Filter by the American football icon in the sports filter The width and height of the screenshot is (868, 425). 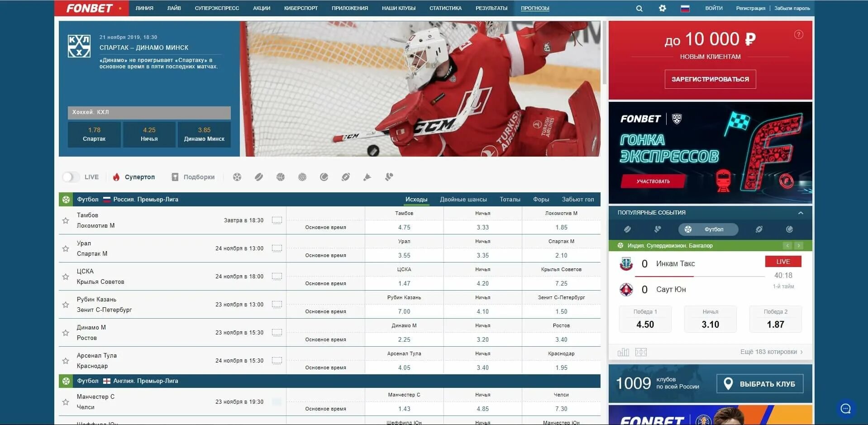[x=346, y=177]
